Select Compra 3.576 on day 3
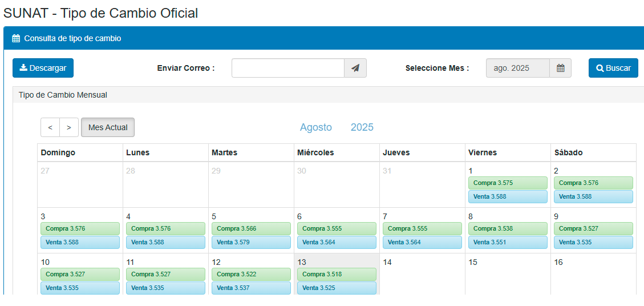 [x=80, y=229]
